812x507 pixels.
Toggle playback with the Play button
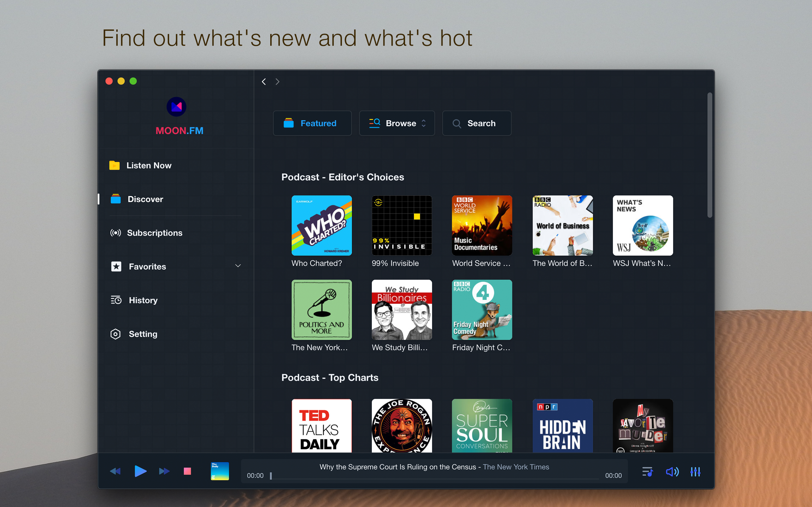(141, 471)
